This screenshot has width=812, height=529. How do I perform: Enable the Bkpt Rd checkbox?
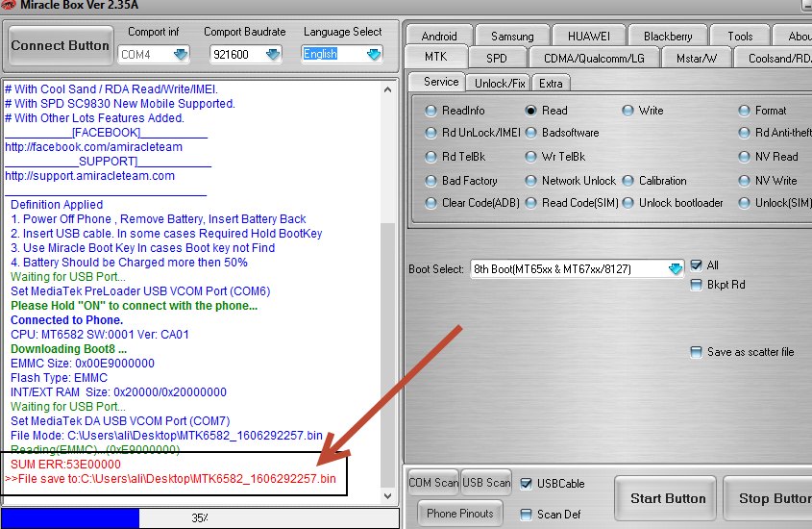click(x=697, y=285)
